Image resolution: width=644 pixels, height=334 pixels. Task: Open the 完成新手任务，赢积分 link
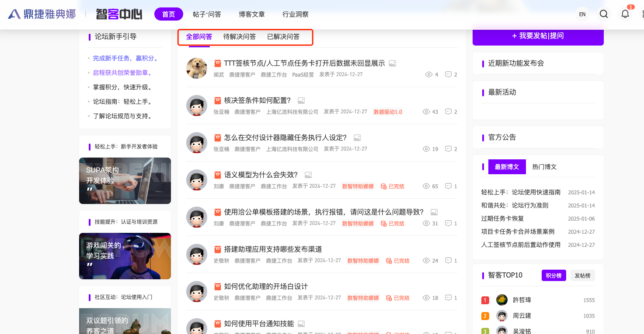coord(125,58)
